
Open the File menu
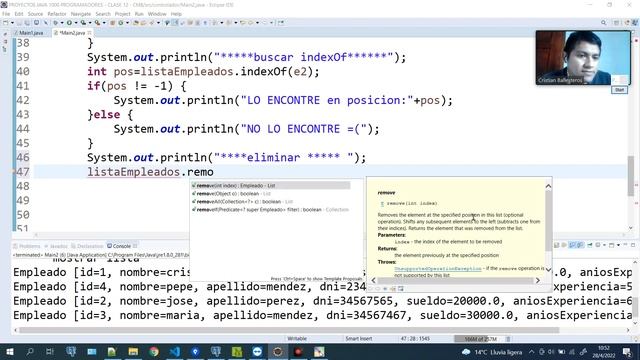(6, 14)
